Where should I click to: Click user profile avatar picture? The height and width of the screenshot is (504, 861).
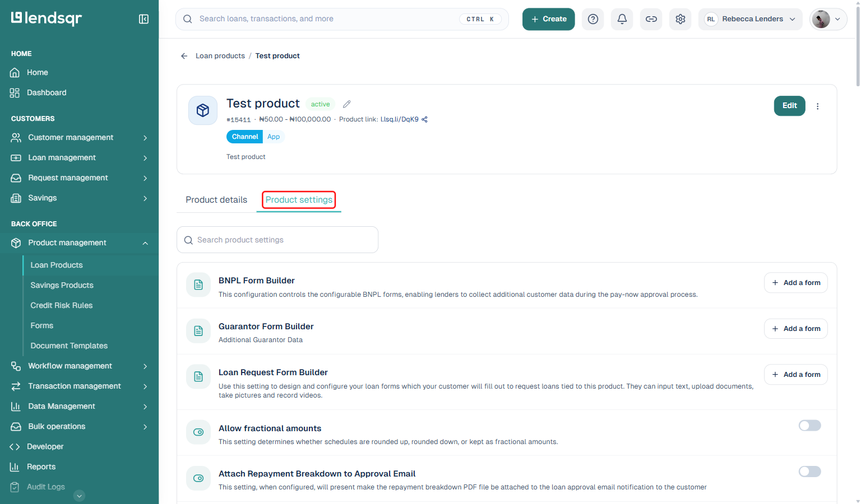(821, 19)
